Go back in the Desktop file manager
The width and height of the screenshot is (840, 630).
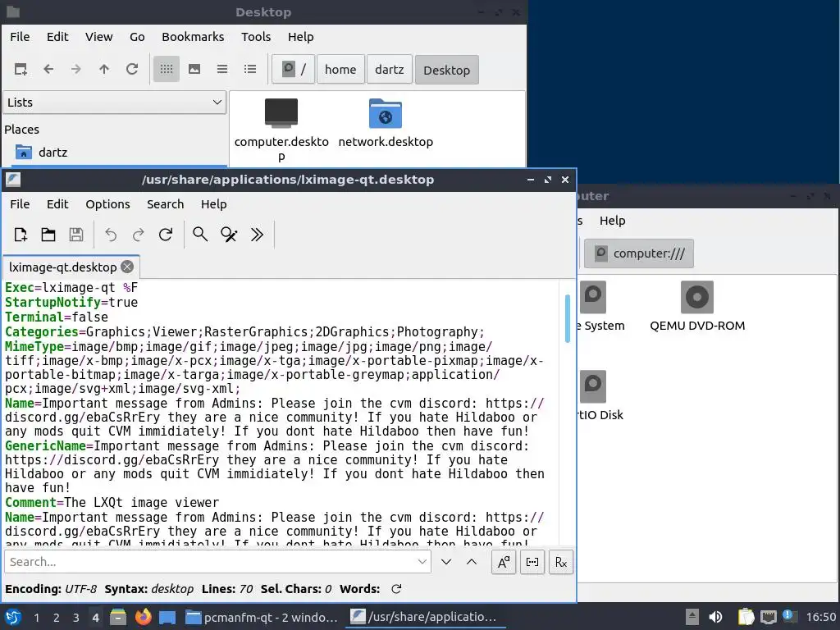pyautogui.click(x=48, y=69)
